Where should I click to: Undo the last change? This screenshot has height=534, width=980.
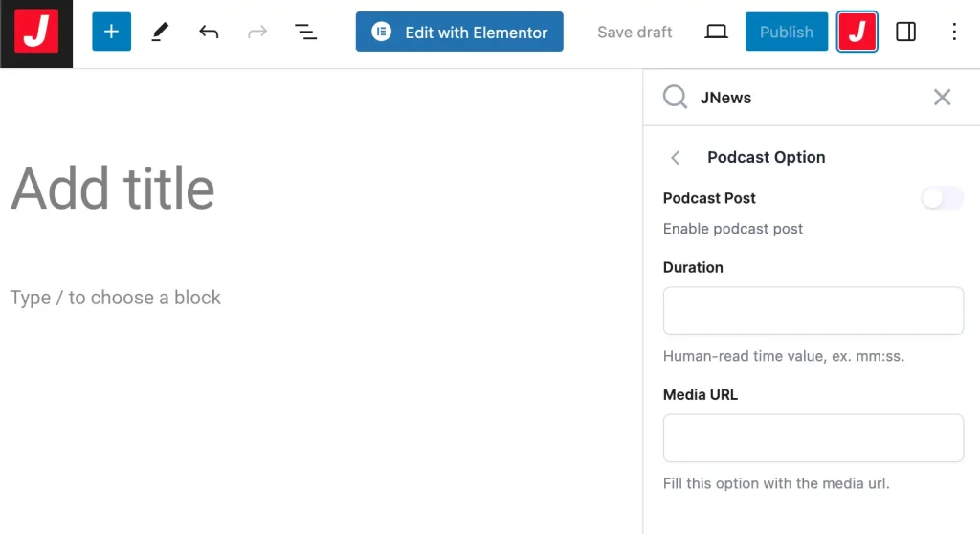pos(209,33)
